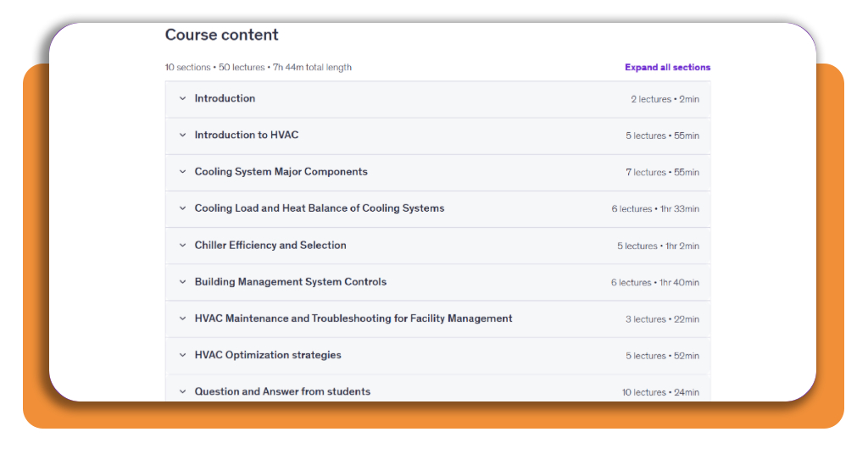The image size is (868, 454).
Task: Expand Cooling System Major Components chevron
Action: coord(183,172)
